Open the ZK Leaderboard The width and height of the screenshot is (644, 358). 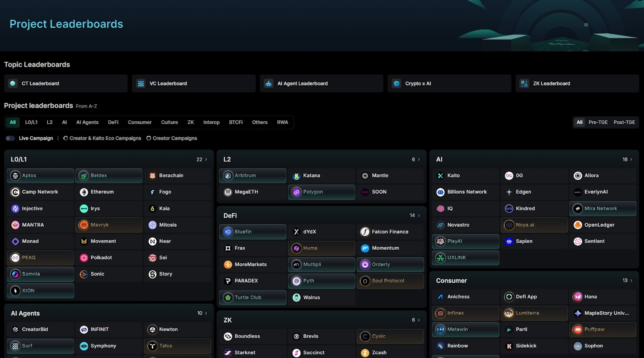577,83
